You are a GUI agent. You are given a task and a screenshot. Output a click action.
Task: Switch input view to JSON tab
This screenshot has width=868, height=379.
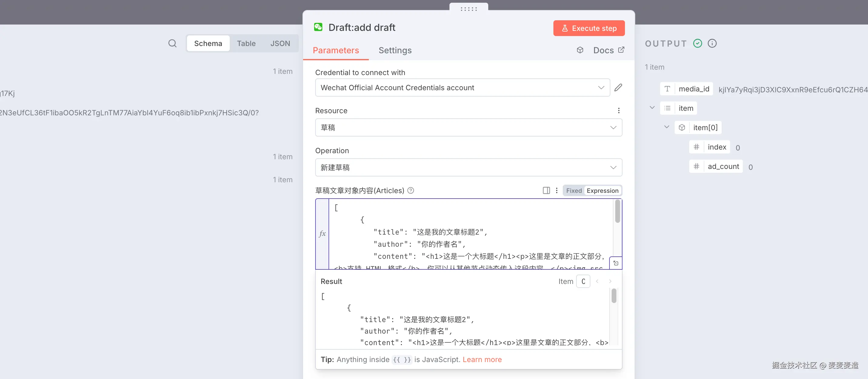tap(280, 43)
